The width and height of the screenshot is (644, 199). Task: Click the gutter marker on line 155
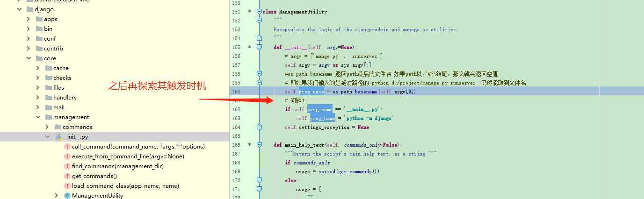click(x=249, y=47)
